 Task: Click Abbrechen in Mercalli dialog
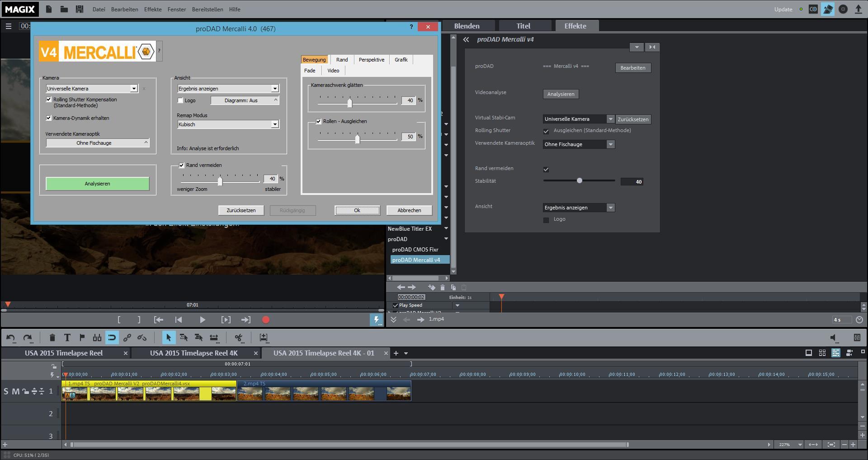(409, 210)
